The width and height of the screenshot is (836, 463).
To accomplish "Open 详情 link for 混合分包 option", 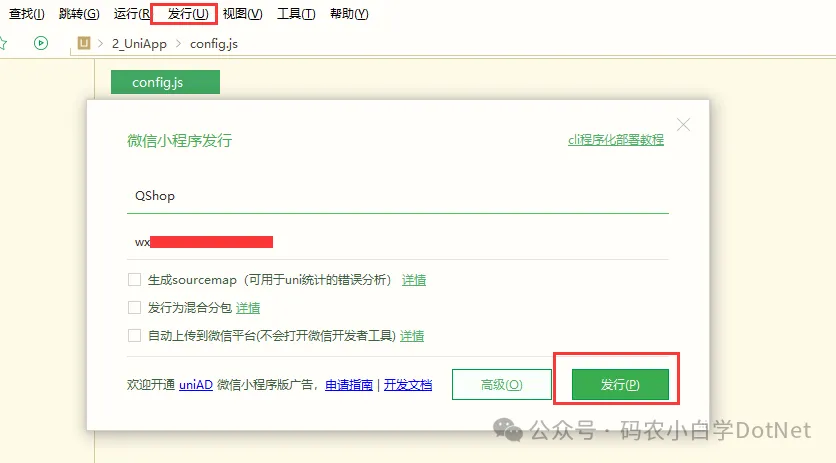I will coord(248,308).
